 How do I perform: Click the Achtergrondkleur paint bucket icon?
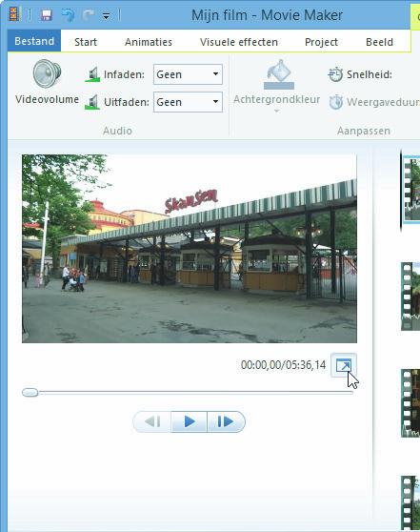pos(279,74)
